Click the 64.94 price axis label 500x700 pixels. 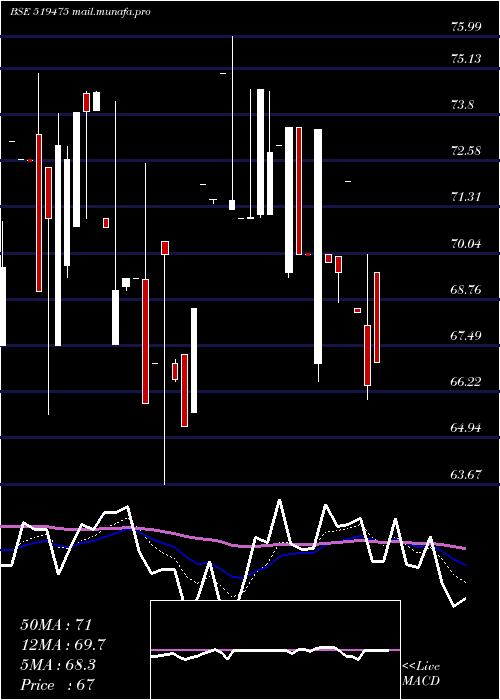pyautogui.click(x=466, y=428)
